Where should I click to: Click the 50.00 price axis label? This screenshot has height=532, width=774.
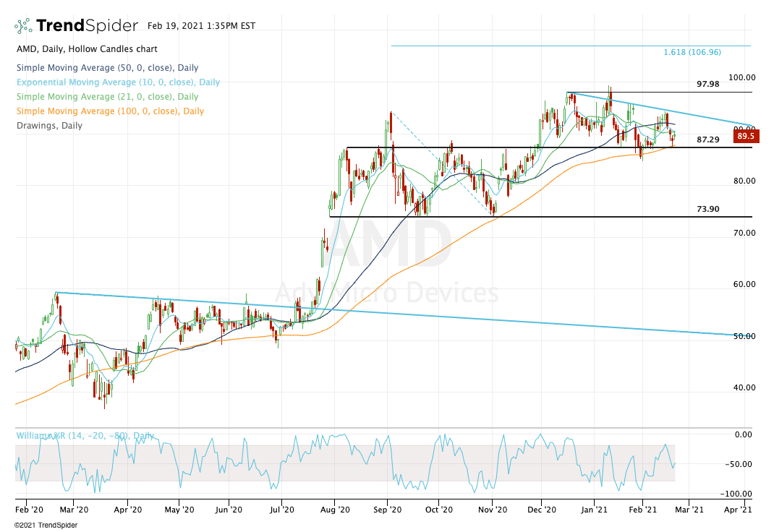(x=744, y=336)
